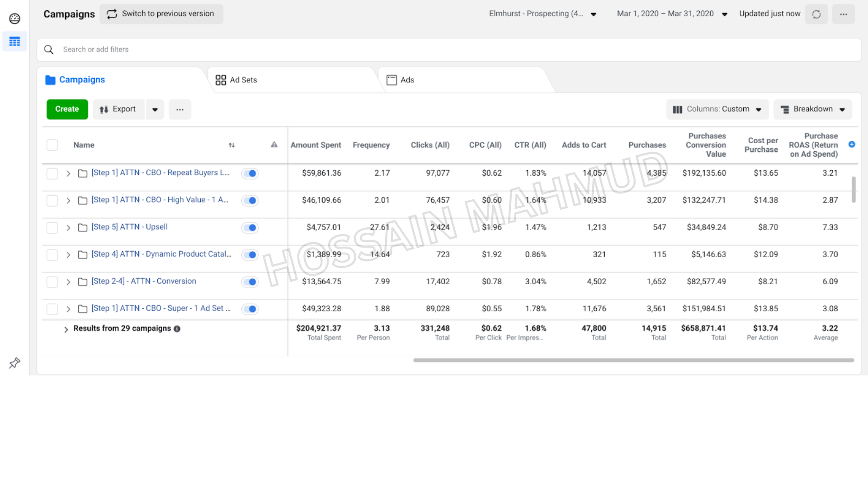
Task: Open the Columns: Custom dropdown
Action: (717, 109)
